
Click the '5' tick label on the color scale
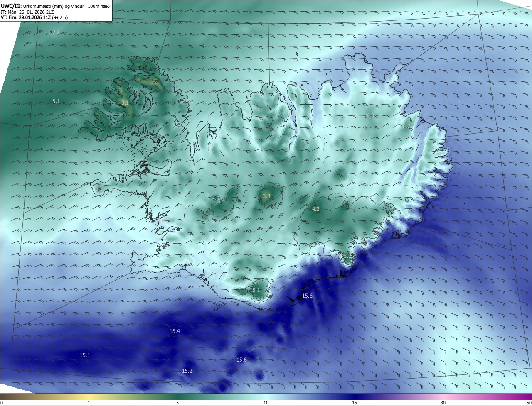click(x=177, y=403)
